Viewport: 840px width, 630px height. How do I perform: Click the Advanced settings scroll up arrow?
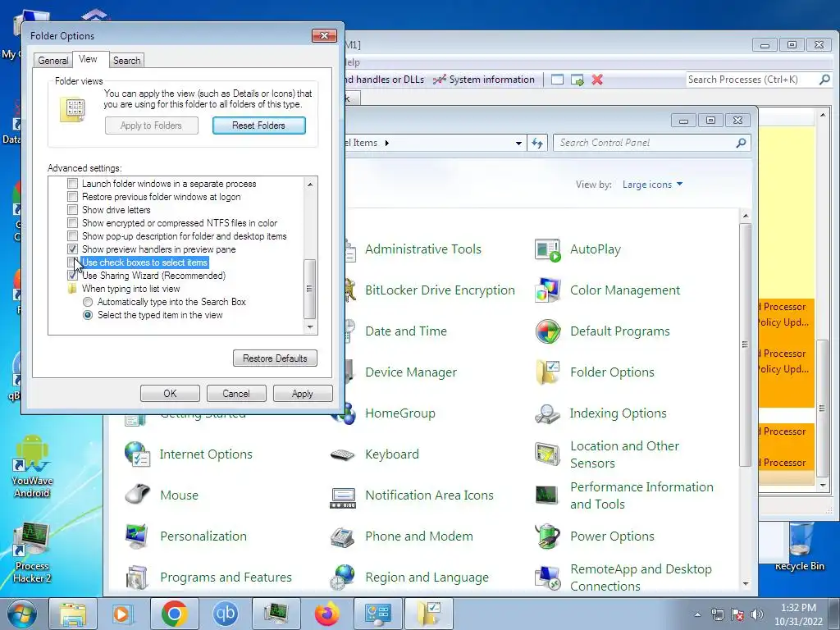click(x=309, y=185)
